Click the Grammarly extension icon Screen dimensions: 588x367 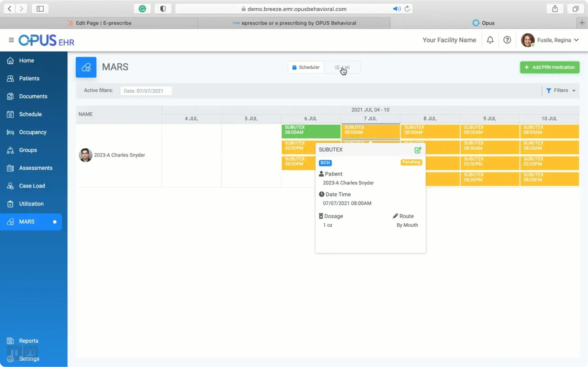tap(142, 9)
